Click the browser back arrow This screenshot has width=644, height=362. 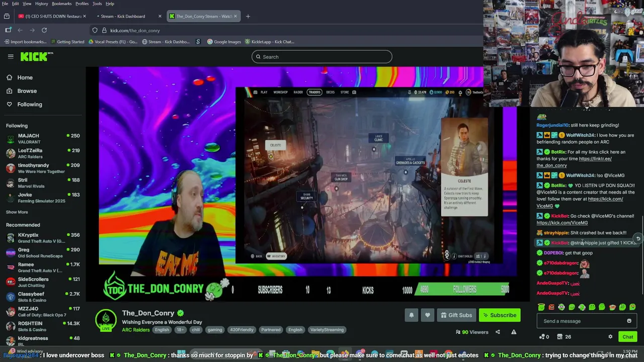point(20,30)
